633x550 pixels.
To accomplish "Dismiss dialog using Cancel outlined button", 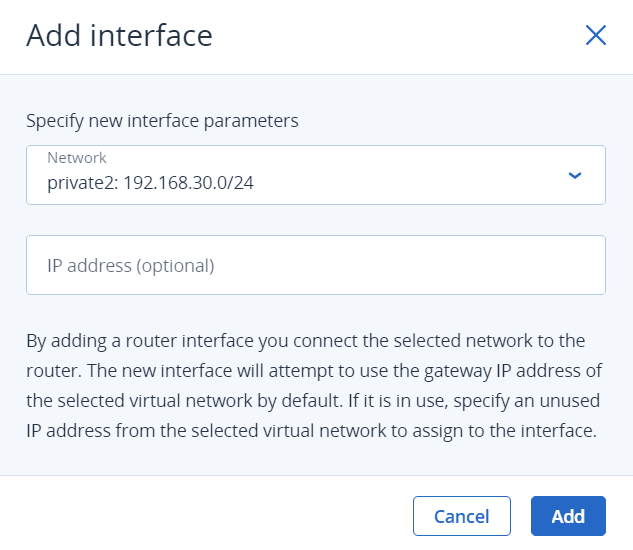I will tap(461, 516).
